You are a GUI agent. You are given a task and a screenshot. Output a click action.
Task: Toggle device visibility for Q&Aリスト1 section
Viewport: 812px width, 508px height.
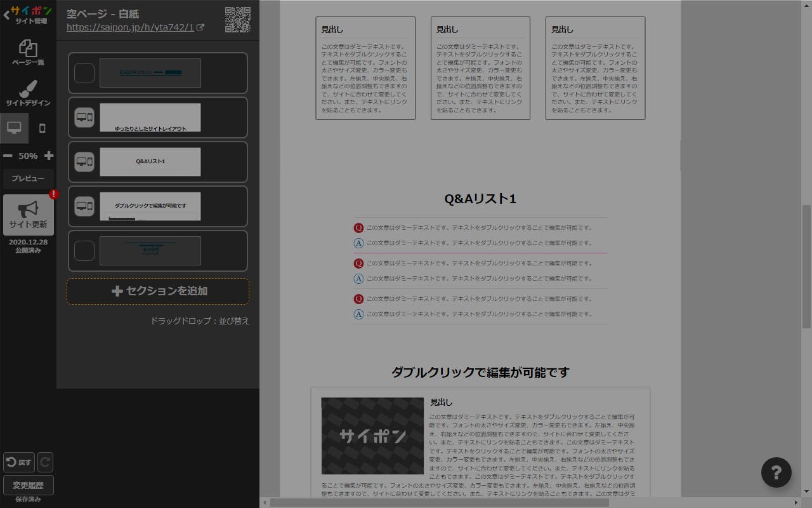[84, 162]
